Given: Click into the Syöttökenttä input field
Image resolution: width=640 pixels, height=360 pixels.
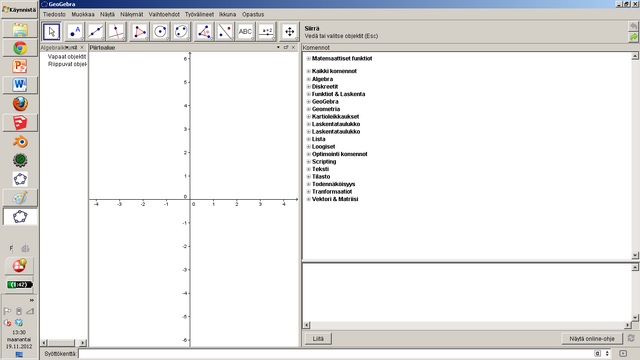Looking at the screenshot, I should pos(335,353).
